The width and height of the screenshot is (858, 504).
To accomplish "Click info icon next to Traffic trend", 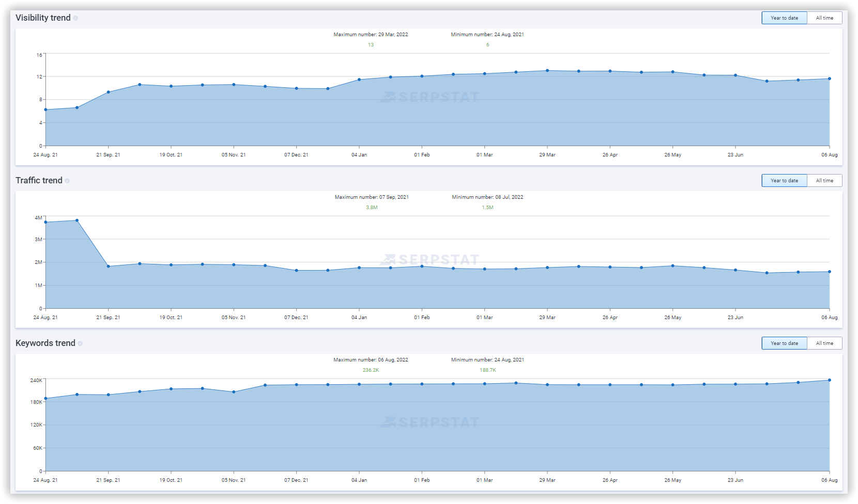I will tap(67, 181).
